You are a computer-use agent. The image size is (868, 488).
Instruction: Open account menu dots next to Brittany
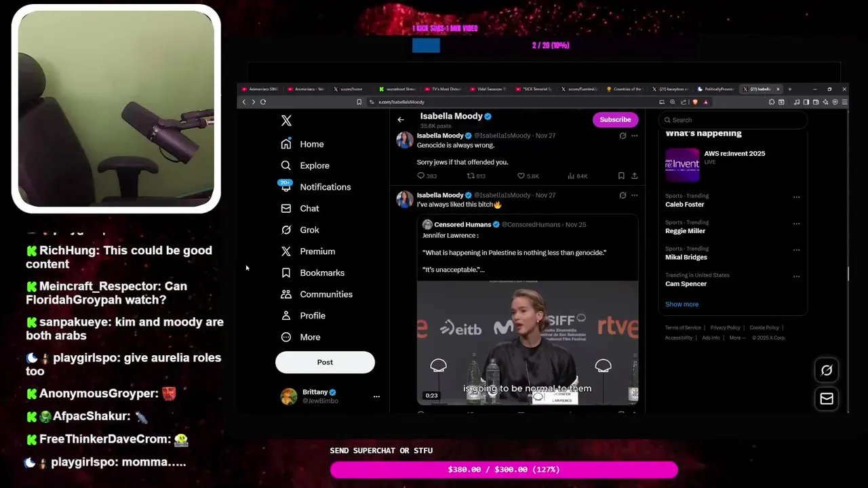[x=376, y=396]
